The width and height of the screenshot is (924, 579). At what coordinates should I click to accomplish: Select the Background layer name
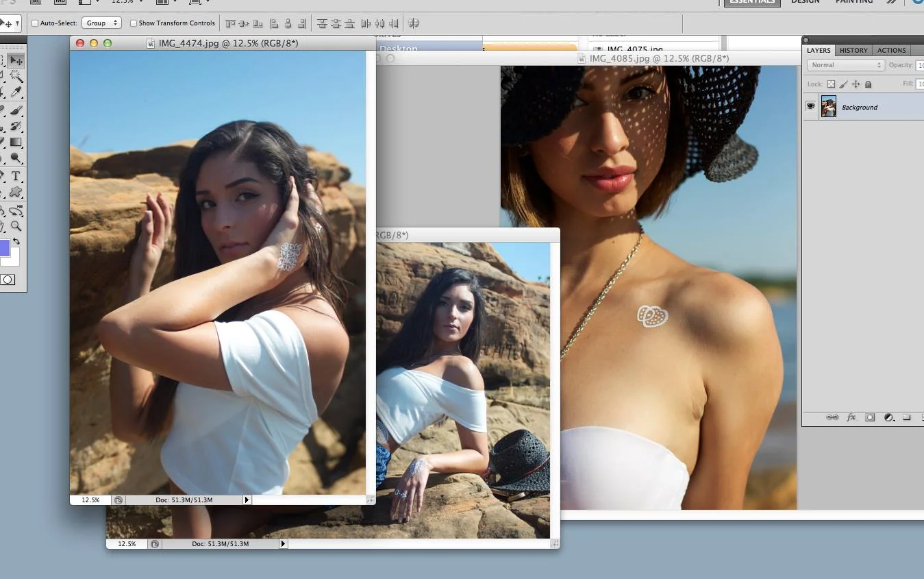pyautogui.click(x=860, y=108)
